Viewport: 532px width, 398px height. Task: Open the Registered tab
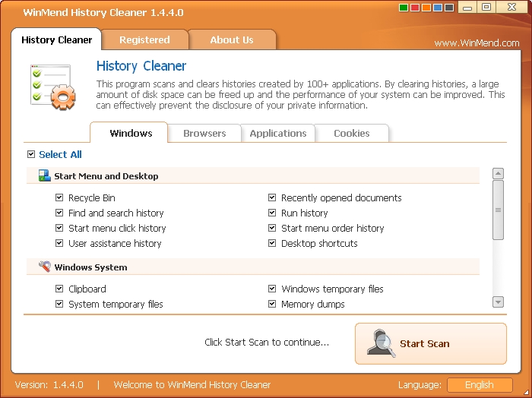click(144, 39)
